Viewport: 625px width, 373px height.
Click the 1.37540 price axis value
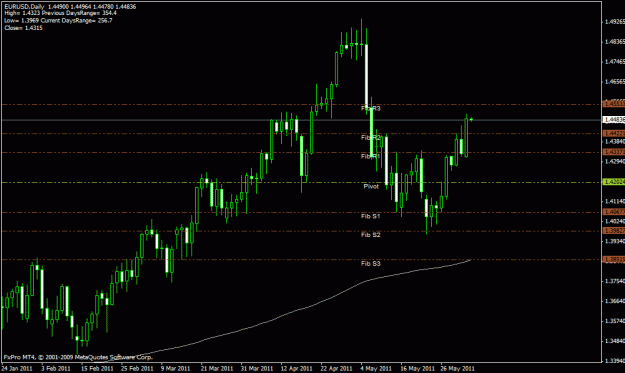click(x=615, y=281)
